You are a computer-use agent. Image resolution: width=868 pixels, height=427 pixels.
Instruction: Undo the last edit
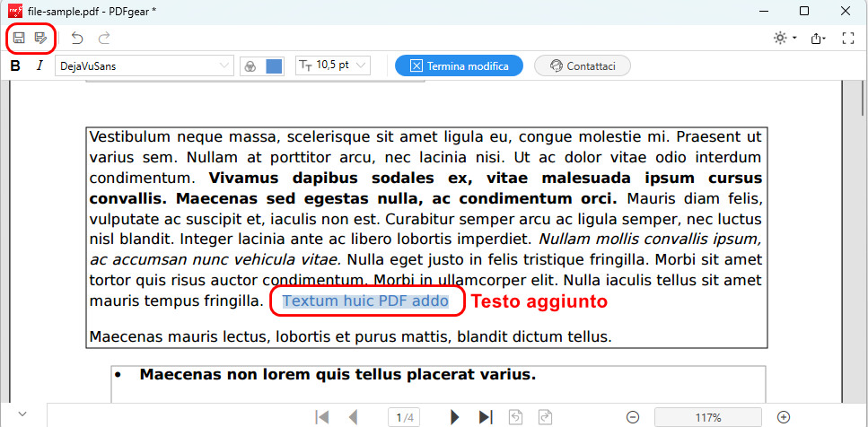click(77, 39)
